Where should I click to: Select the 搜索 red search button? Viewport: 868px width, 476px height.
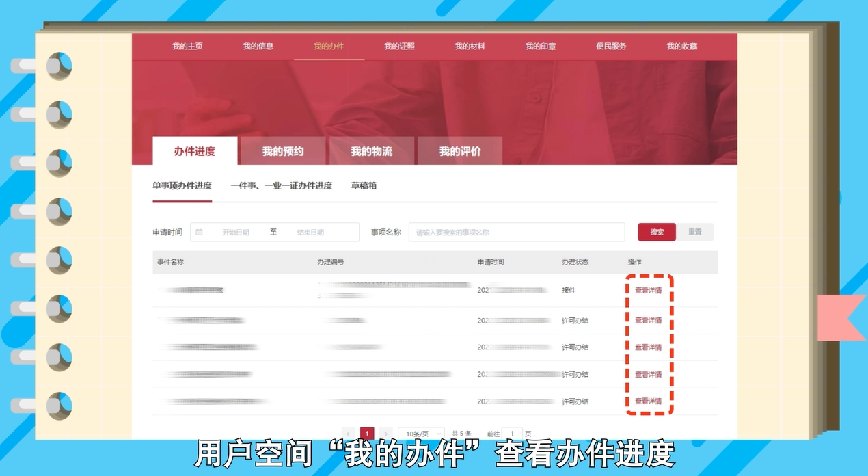point(656,232)
